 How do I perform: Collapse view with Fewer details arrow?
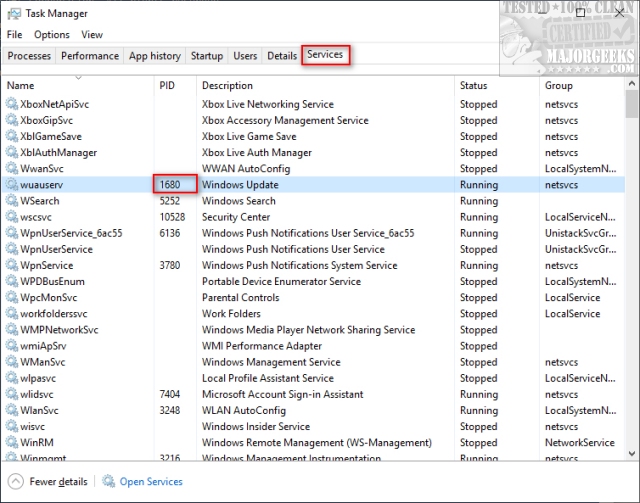tap(15, 481)
